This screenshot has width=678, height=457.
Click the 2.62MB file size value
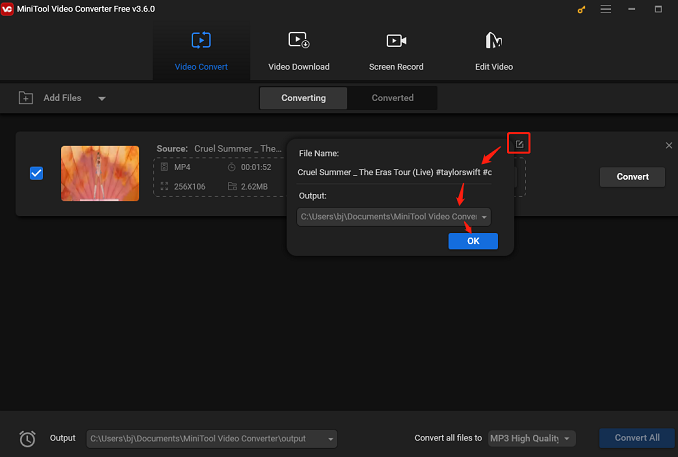(x=254, y=187)
